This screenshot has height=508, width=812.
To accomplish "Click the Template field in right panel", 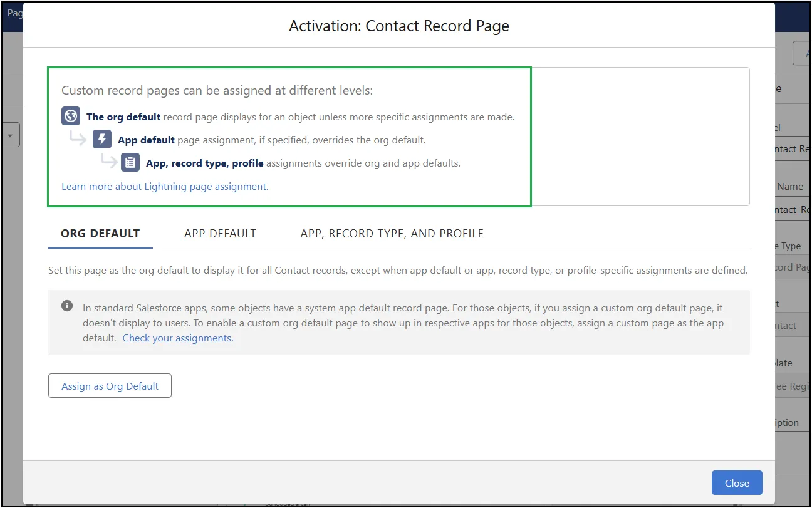I will pos(793,386).
